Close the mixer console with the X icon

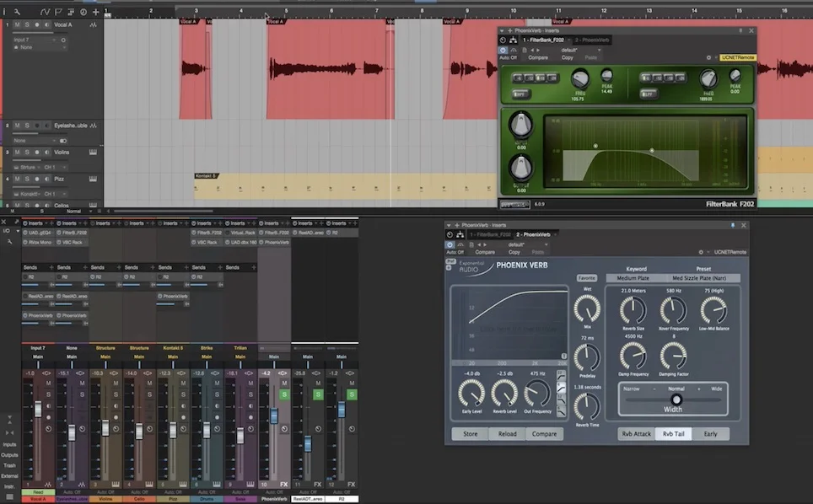[x=3, y=222]
